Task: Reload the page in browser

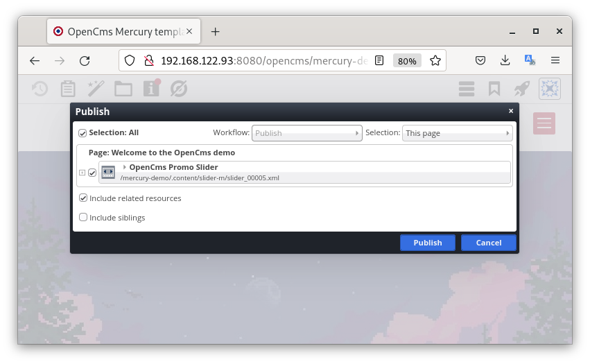Action: point(85,61)
